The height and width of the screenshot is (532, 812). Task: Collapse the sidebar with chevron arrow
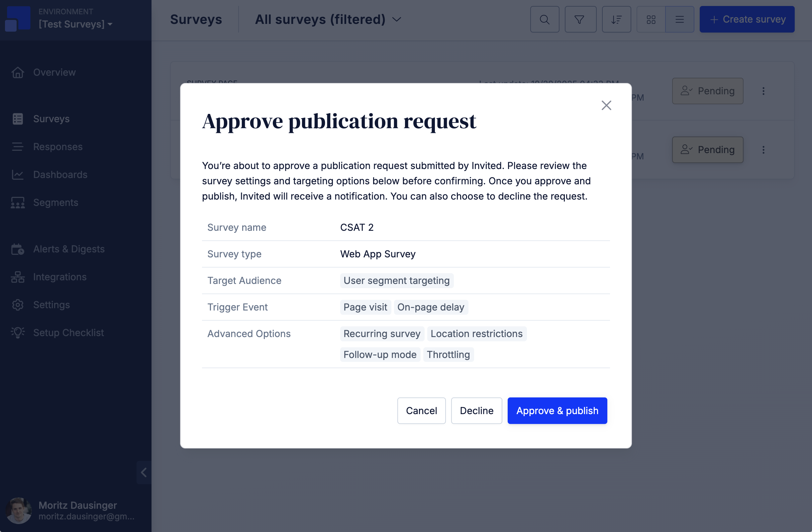(x=144, y=472)
